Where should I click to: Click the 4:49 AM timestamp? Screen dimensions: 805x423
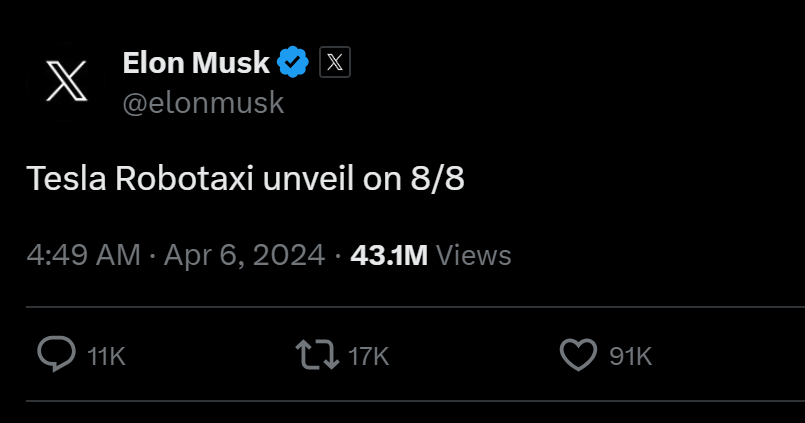pyautogui.click(x=83, y=255)
